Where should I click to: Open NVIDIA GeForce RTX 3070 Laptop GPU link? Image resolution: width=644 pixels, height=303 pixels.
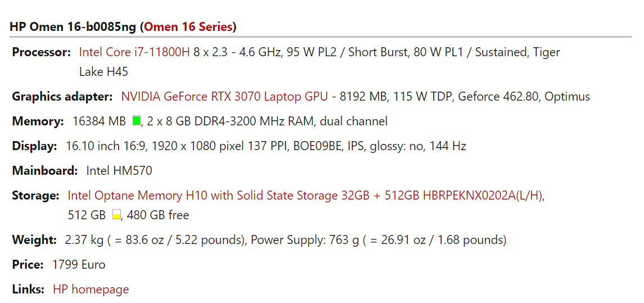(224, 96)
